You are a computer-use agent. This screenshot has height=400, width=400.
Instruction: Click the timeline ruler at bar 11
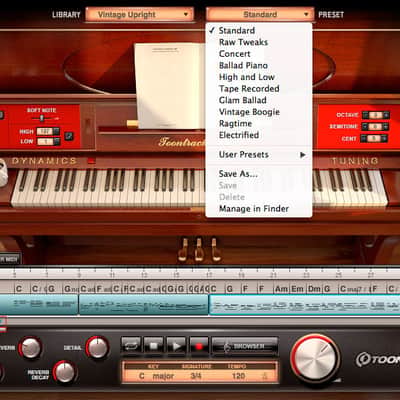click(112, 275)
